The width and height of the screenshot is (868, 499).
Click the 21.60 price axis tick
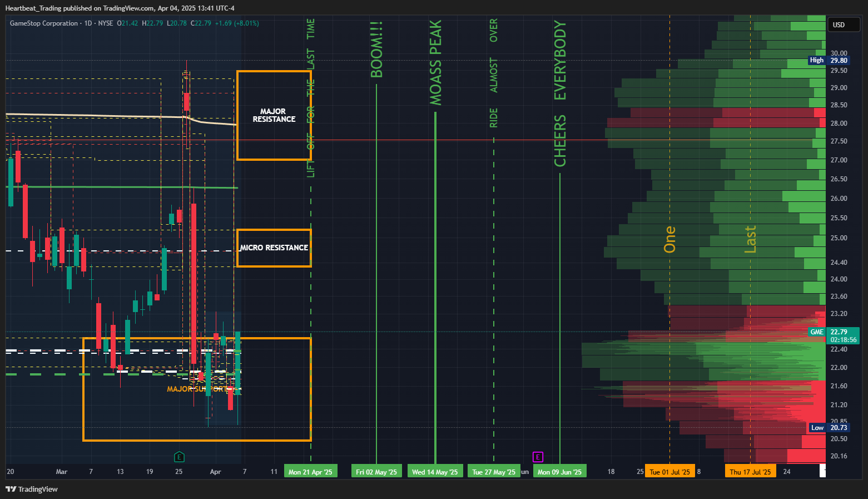pos(839,386)
